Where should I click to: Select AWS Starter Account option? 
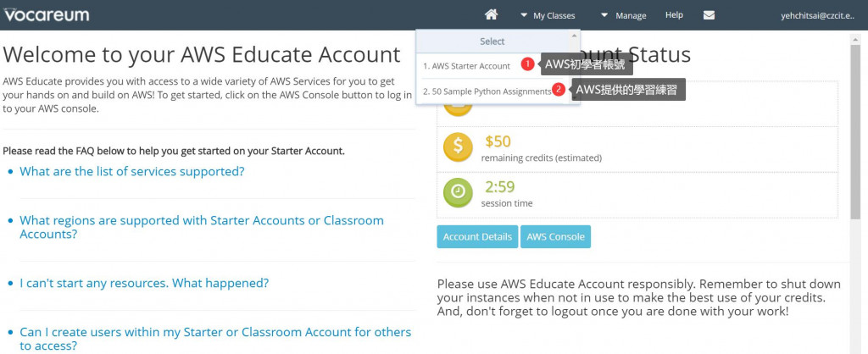[x=467, y=66]
